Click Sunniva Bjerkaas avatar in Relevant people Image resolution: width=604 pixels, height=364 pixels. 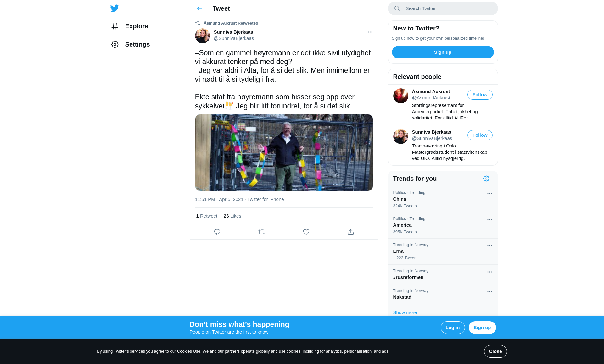click(x=401, y=136)
